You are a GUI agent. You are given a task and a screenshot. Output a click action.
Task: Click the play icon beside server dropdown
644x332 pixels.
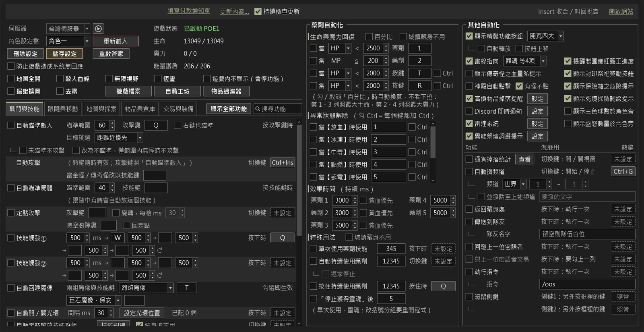tap(98, 29)
